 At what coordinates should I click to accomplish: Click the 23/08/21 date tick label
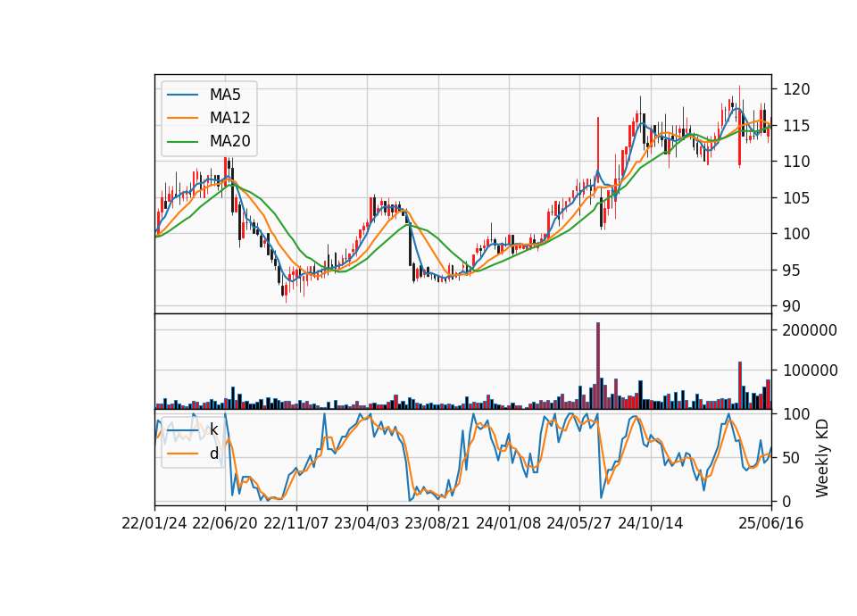(437, 523)
